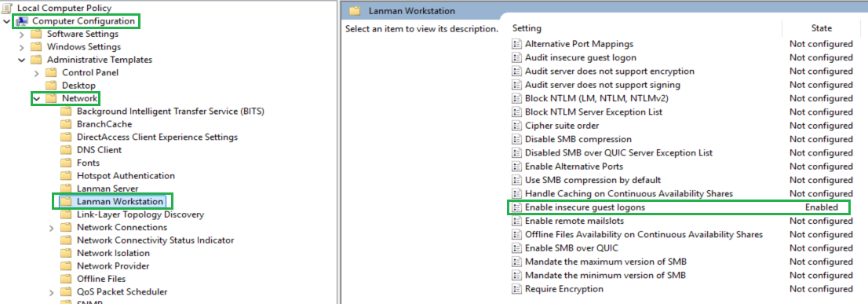This screenshot has height=304, width=868.
Task: Click Not configured state for Alternative Port Mappings
Action: [x=822, y=44]
